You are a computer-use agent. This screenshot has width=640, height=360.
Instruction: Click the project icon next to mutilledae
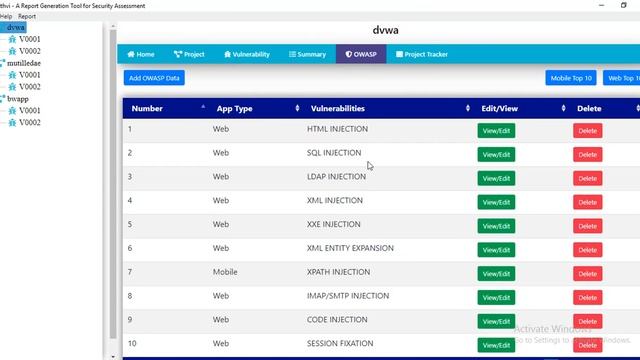pyautogui.click(x=2, y=63)
